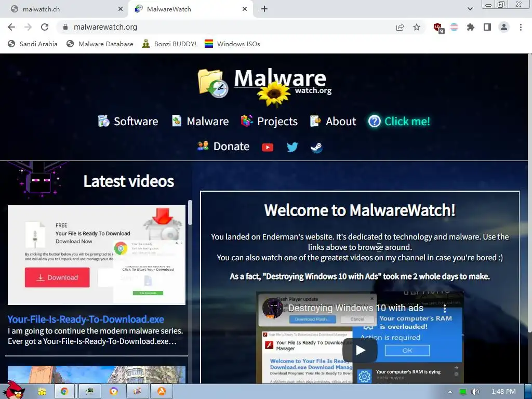Open the second latest video thumbnail
532x399 pixels.
point(97,375)
